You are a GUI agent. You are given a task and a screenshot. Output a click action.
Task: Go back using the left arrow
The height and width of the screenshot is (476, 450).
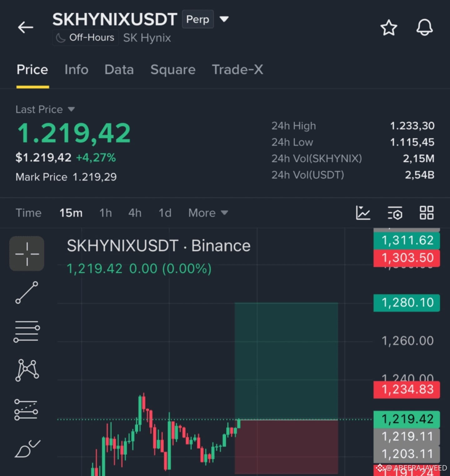click(x=26, y=28)
